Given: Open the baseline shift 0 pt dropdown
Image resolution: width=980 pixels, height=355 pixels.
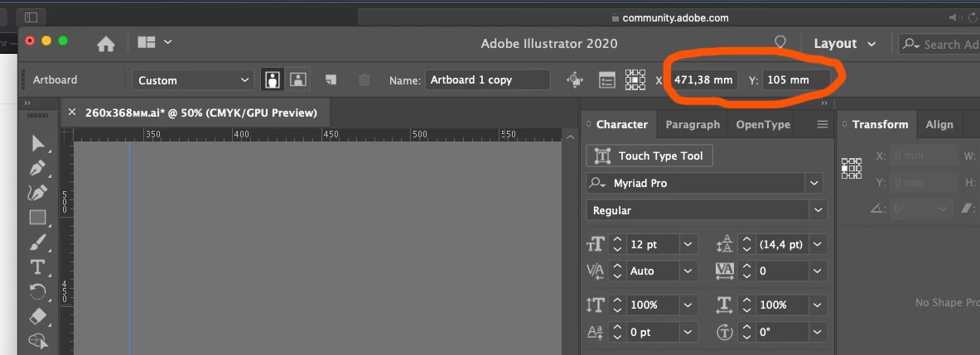Looking at the screenshot, I should click(x=688, y=332).
